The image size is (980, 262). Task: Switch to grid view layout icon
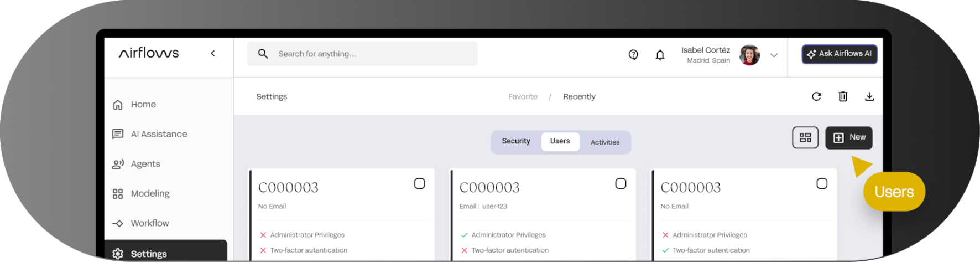805,137
